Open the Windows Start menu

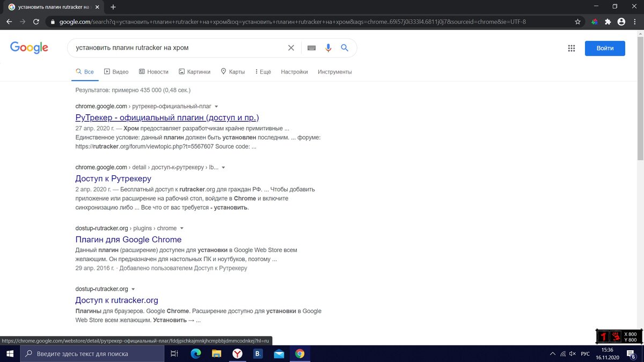[10, 353]
